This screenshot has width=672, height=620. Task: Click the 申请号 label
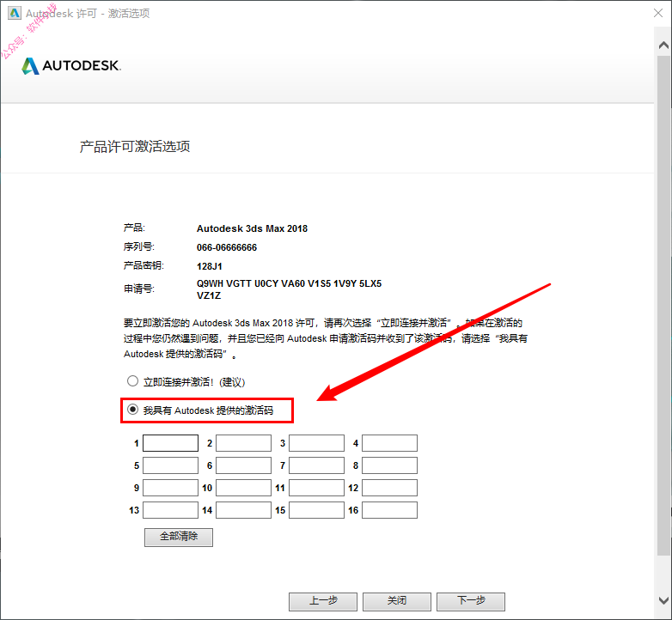coord(139,289)
